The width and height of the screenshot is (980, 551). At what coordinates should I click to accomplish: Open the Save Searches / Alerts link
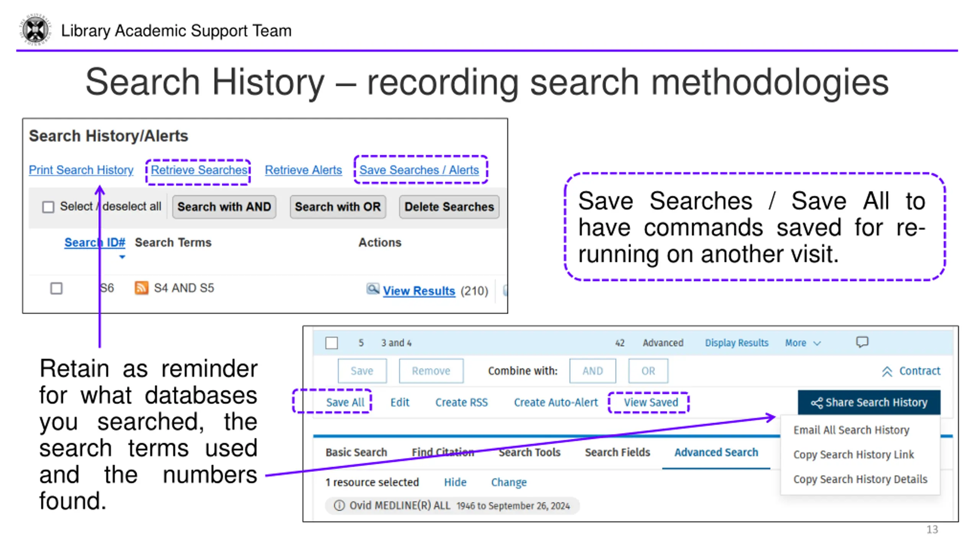click(419, 170)
